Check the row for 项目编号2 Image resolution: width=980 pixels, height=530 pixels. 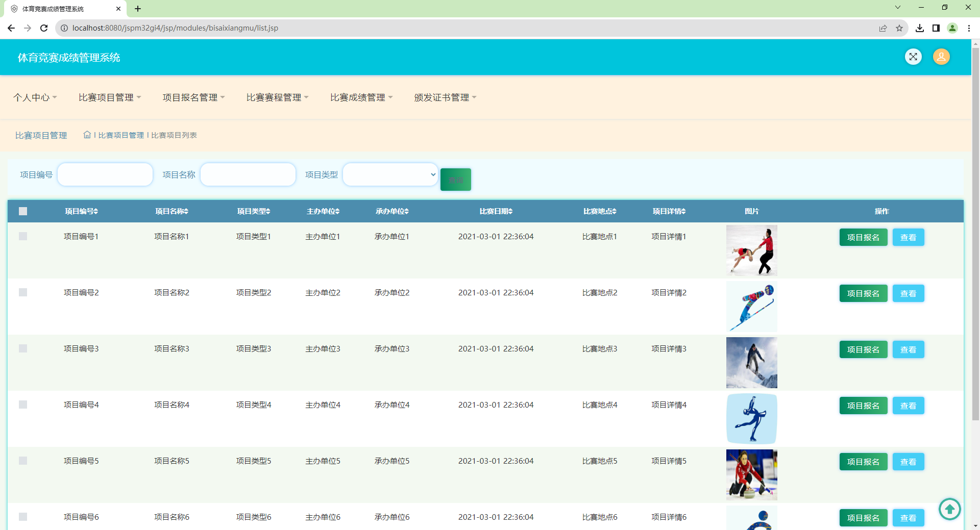tap(23, 292)
